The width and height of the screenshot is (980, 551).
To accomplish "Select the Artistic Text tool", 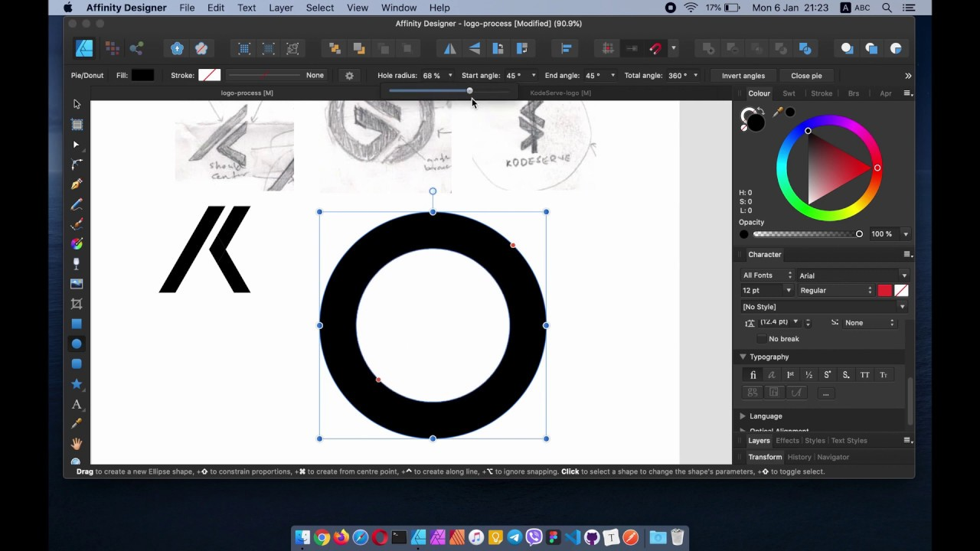I will point(76,404).
